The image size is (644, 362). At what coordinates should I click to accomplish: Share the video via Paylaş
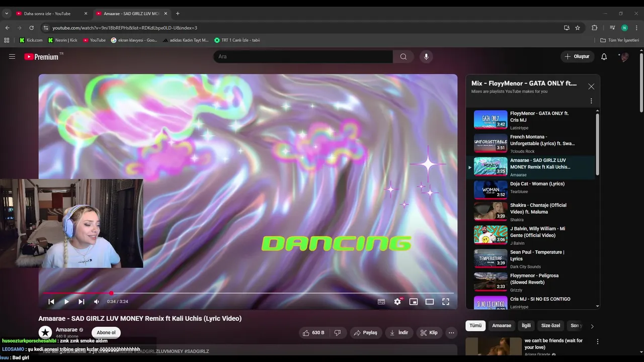(x=365, y=333)
